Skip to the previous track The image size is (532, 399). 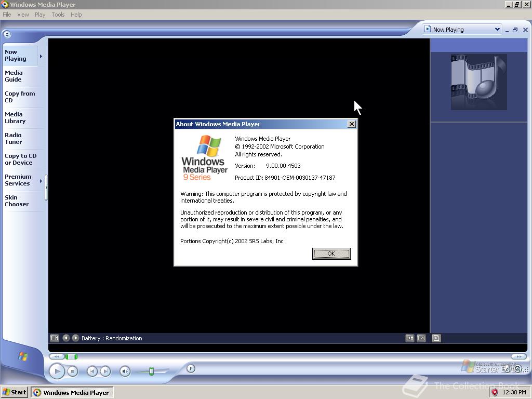coord(92,371)
